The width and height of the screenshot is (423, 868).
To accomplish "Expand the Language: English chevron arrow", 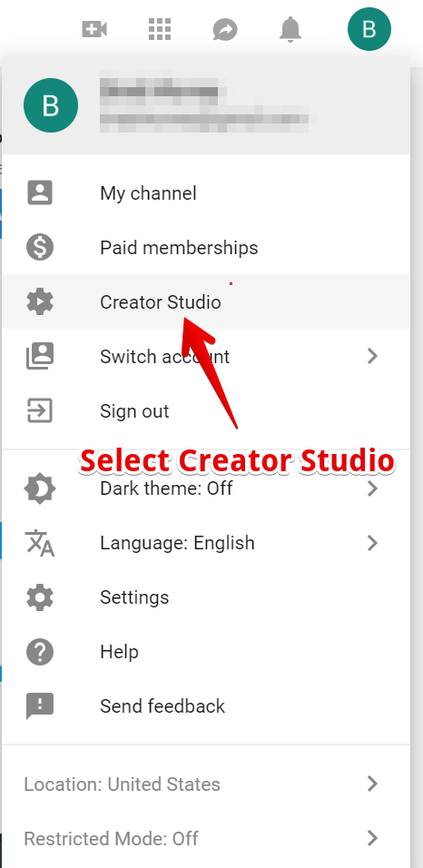I will [372, 543].
